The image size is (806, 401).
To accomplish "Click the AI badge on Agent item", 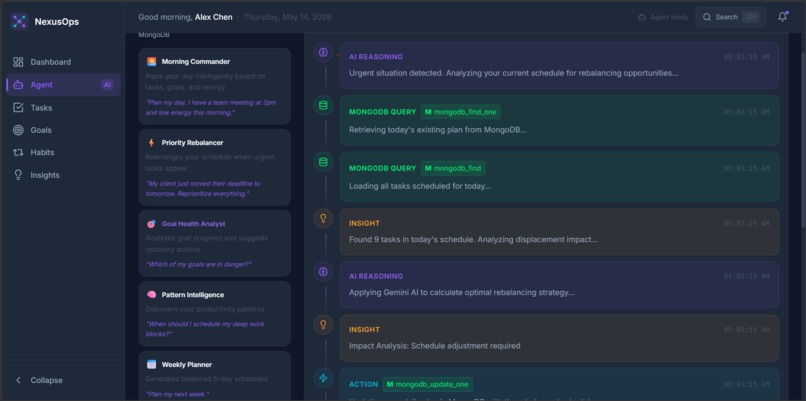I will 107,85.
